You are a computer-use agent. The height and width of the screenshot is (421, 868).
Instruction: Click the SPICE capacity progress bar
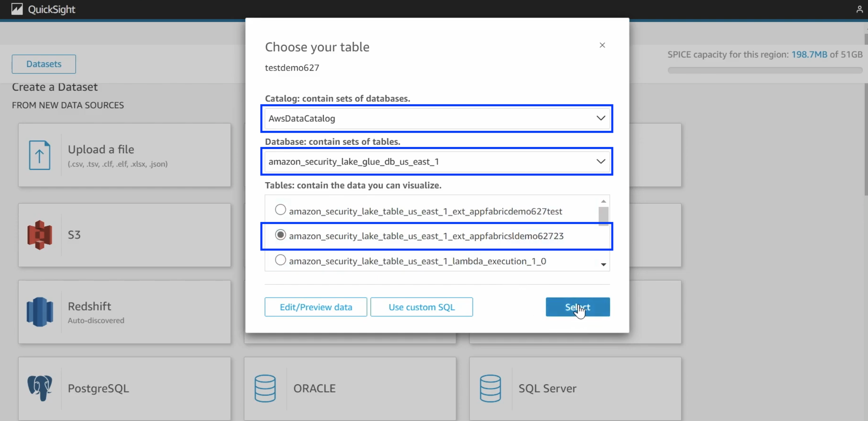pos(764,70)
